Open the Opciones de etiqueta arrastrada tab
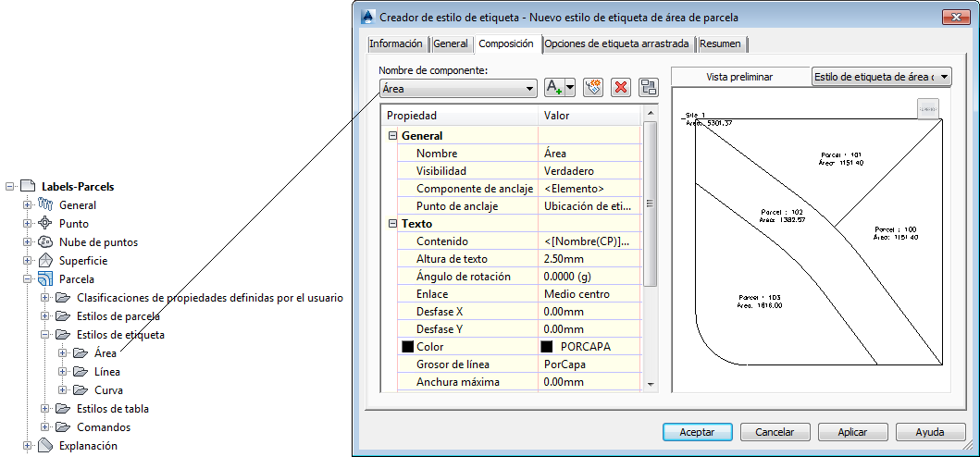Viewport: 980px width, 457px height. tap(617, 43)
